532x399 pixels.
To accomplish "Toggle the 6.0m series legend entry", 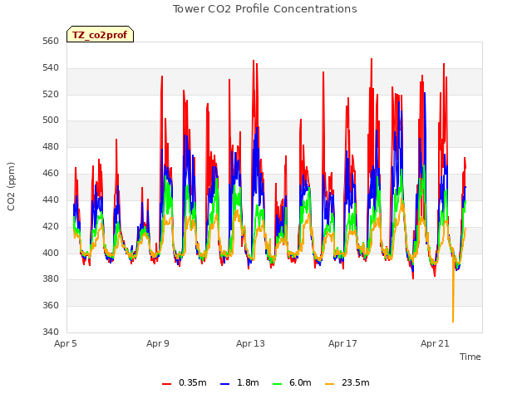I will (x=292, y=382).
